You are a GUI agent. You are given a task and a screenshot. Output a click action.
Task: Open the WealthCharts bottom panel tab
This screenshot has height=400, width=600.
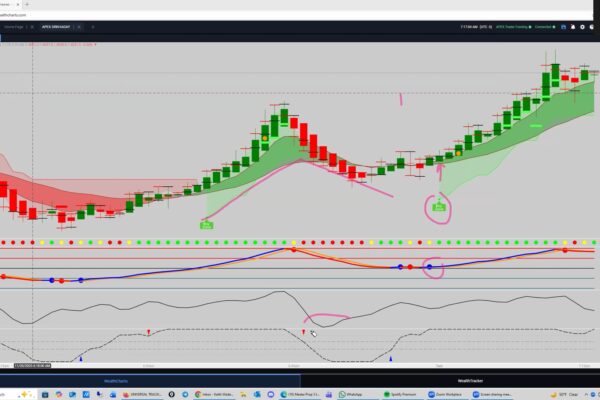tap(117, 380)
